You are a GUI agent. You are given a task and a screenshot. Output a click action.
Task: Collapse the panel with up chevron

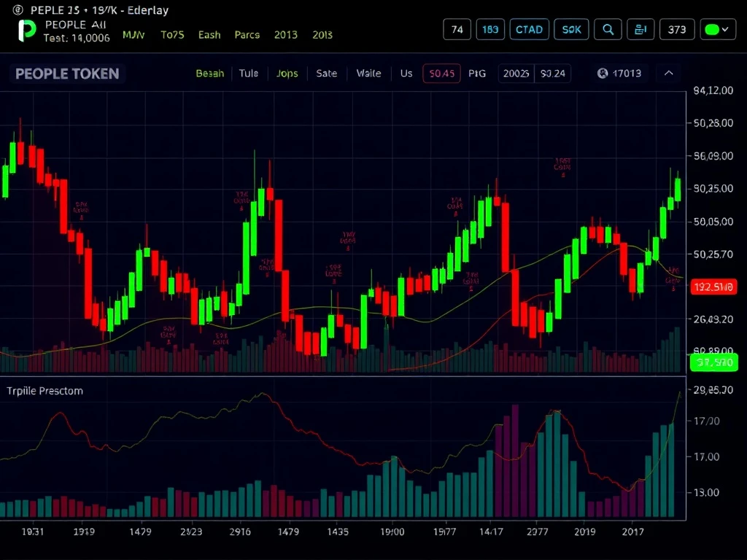coord(669,74)
